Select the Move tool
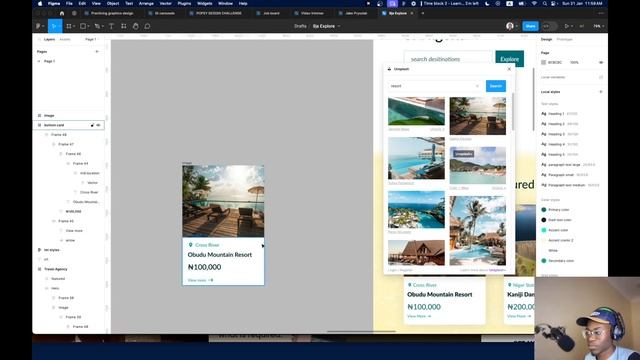640x360 pixels. coord(53,26)
